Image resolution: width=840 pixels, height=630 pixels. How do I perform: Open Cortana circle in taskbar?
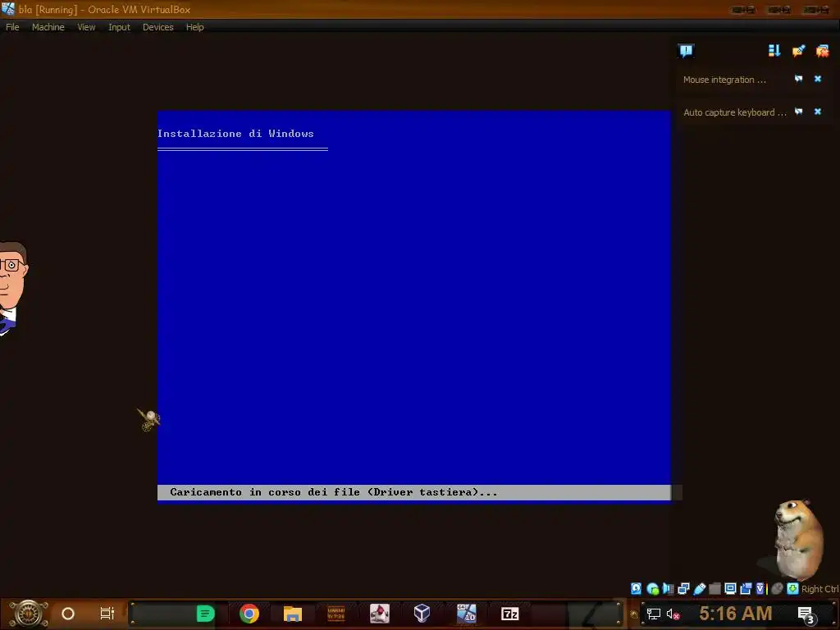pos(68,614)
